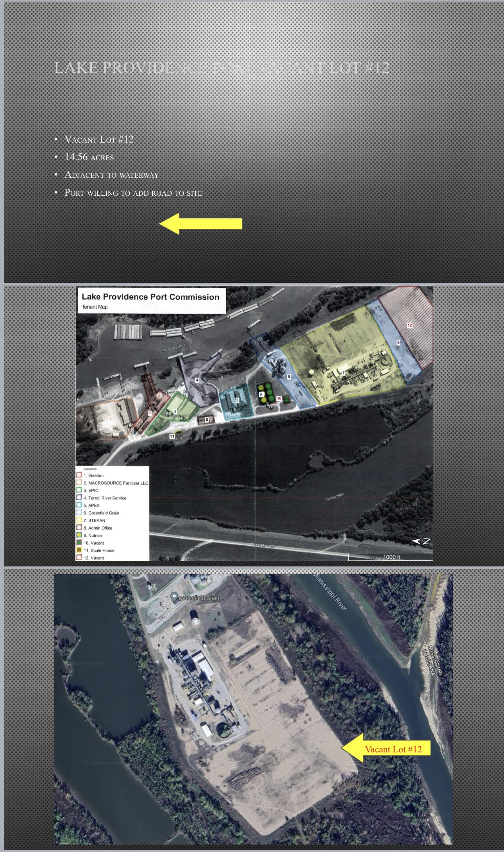Click the yellow left-pointing arrow on title slide
Image resolution: width=504 pixels, height=852 pixels.
click(200, 224)
